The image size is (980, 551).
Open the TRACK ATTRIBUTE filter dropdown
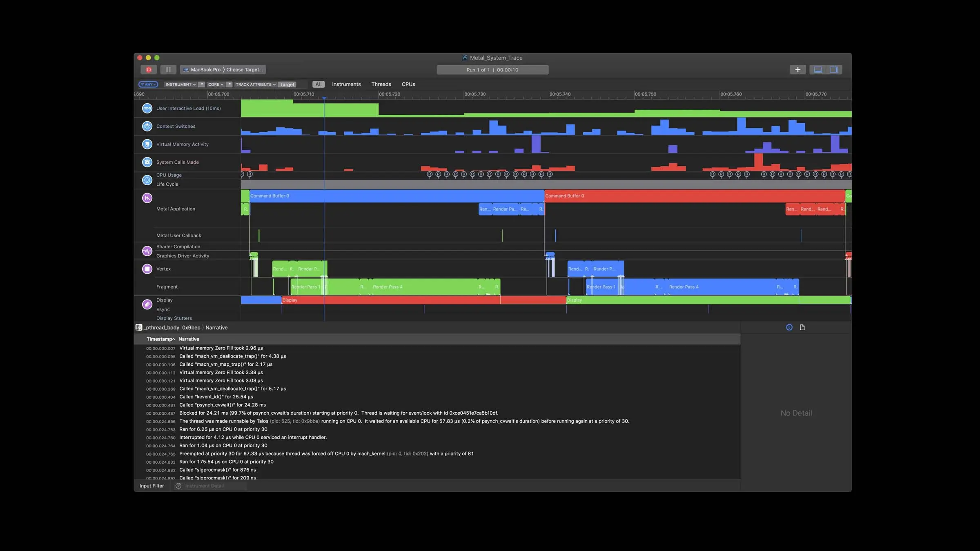click(x=256, y=84)
